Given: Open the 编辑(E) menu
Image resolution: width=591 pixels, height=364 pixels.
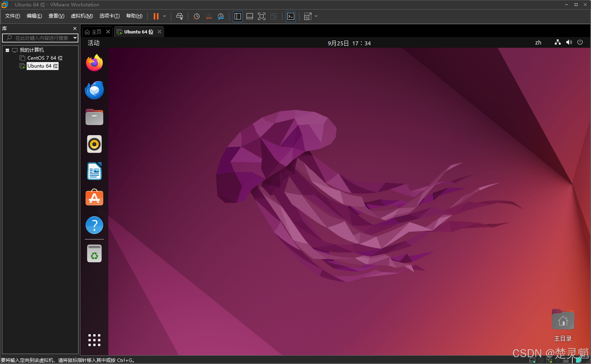Looking at the screenshot, I should coord(34,16).
